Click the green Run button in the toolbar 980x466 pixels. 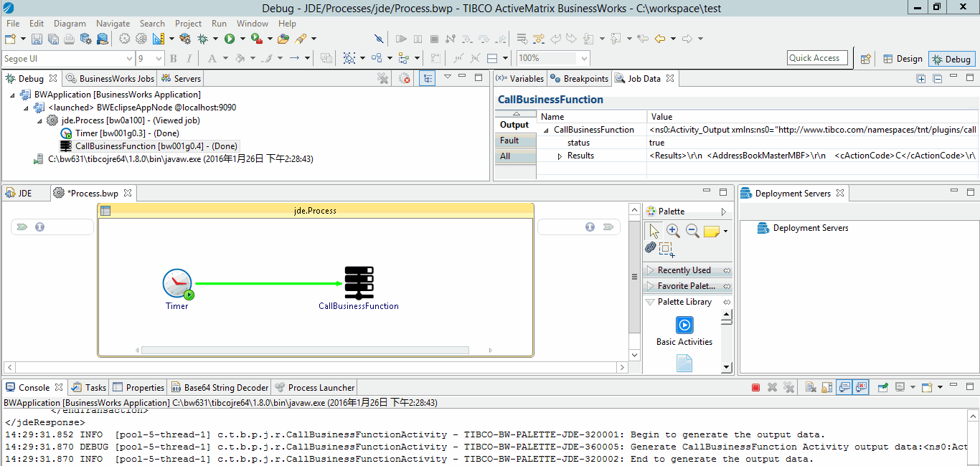pos(230,39)
